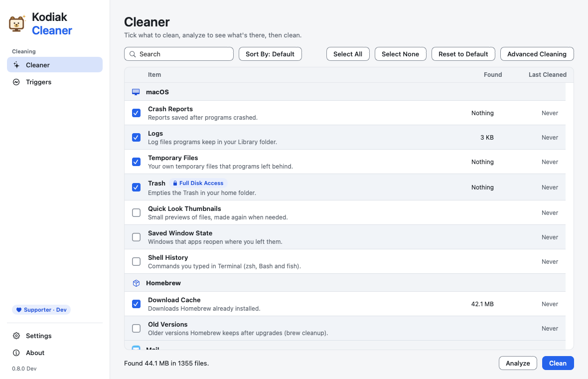This screenshot has height=379, width=588.
Task: Open the Triggers sidebar page
Action: tap(55, 82)
